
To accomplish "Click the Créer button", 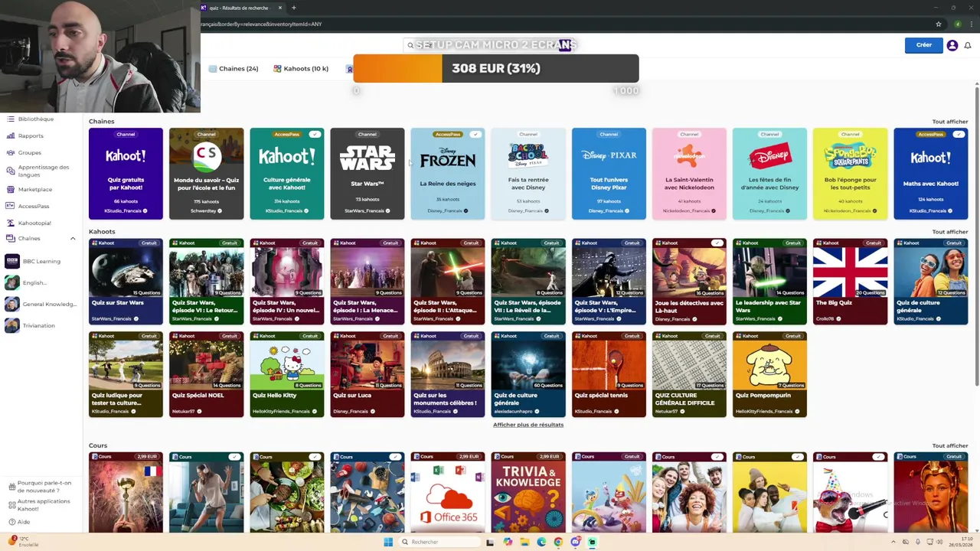I will pos(923,45).
